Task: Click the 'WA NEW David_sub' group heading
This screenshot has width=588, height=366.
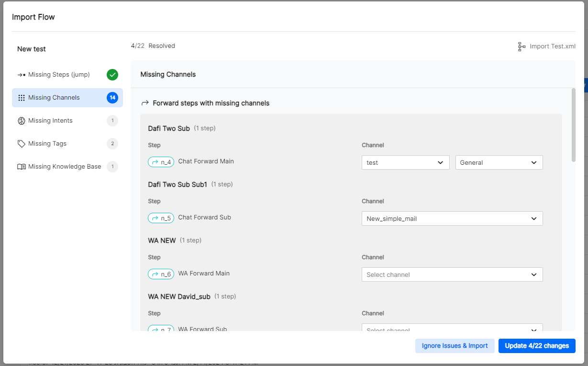Action: pyautogui.click(x=179, y=297)
